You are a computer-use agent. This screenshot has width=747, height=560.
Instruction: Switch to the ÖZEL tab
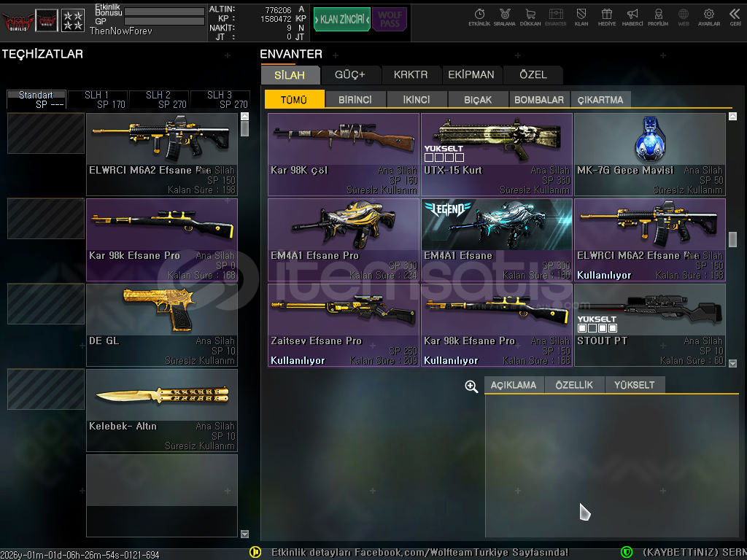tap(533, 75)
